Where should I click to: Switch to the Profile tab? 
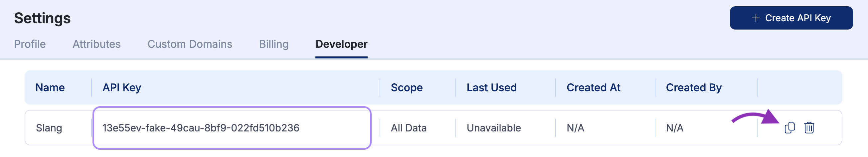(x=30, y=44)
